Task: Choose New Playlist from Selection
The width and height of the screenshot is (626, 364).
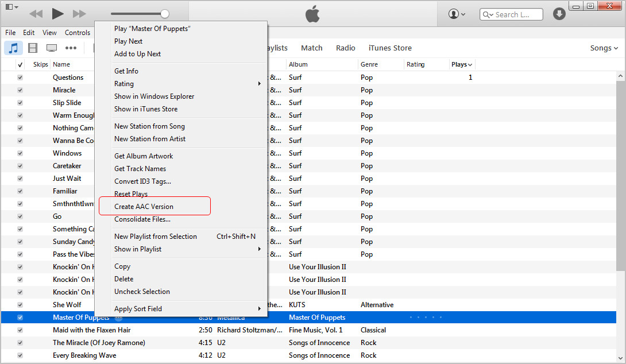Action: (x=155, y=237)
